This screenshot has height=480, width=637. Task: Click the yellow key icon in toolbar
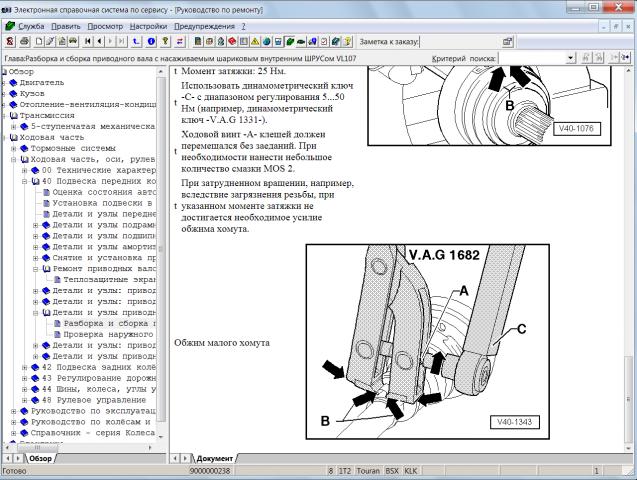pos(165,41)
